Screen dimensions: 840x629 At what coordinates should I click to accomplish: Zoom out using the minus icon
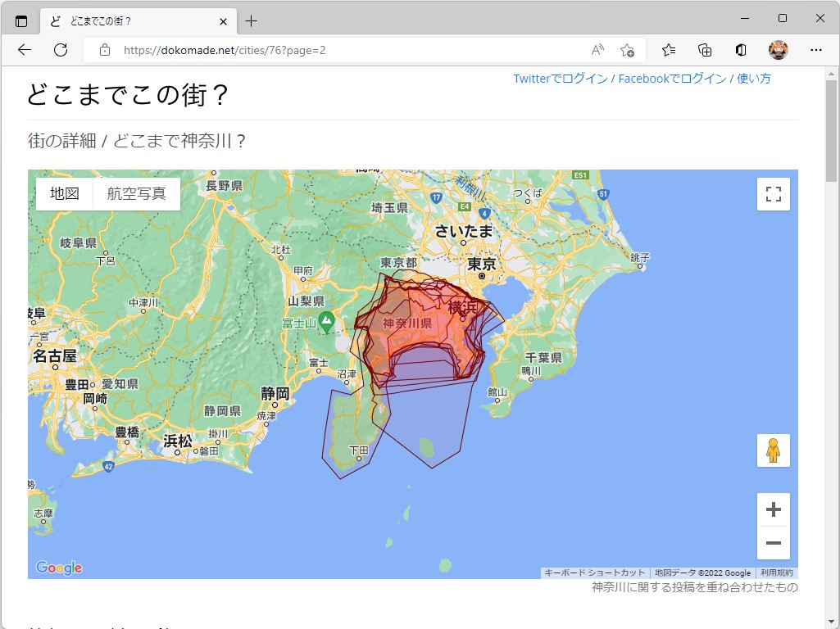click(773, 543)
